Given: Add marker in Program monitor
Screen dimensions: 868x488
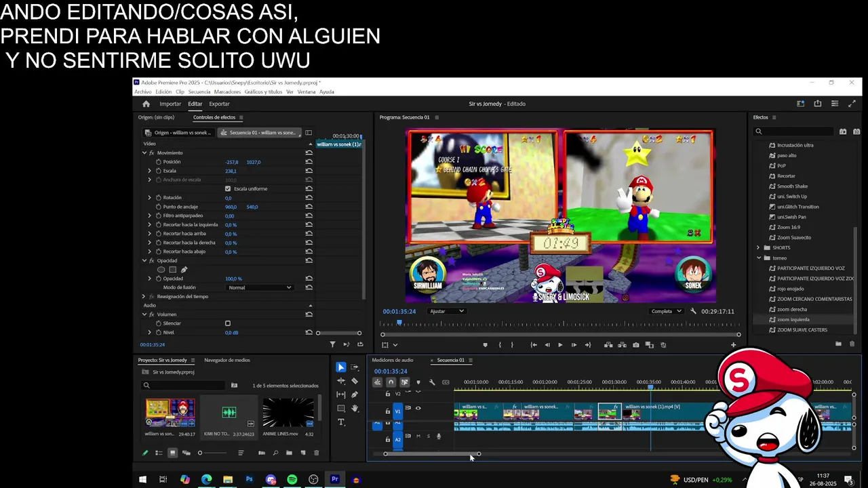Looking at the screenshot, I should point(485,345).
